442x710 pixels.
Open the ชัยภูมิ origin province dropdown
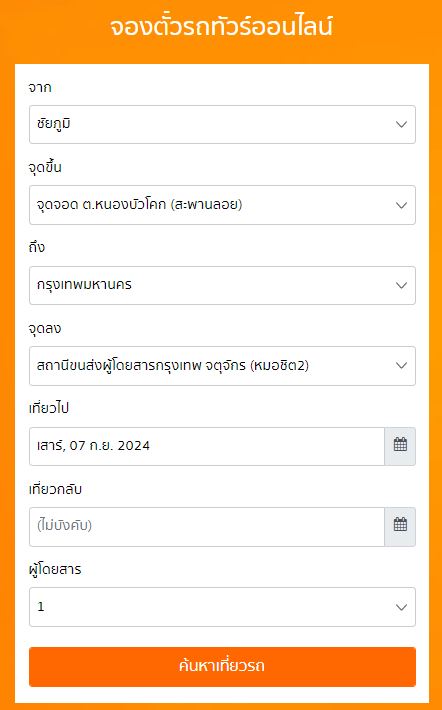(222, 125)
